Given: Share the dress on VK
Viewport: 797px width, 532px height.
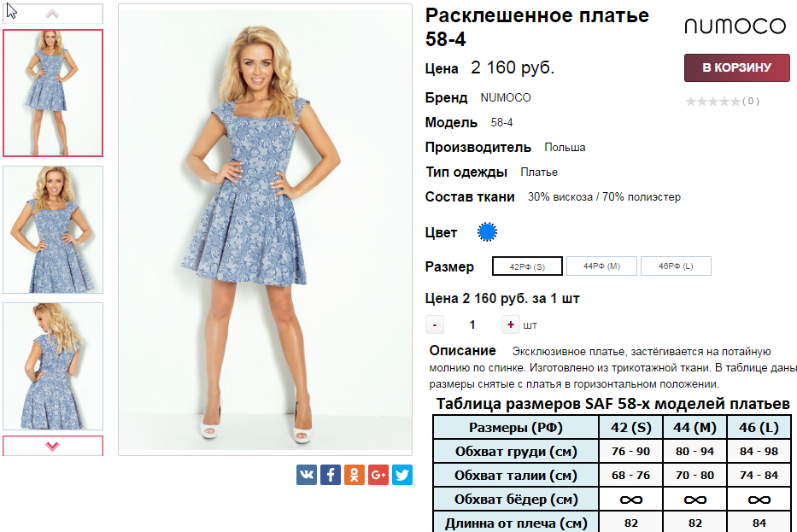Looking at the screenshot, I should click(x=307, y=475).
